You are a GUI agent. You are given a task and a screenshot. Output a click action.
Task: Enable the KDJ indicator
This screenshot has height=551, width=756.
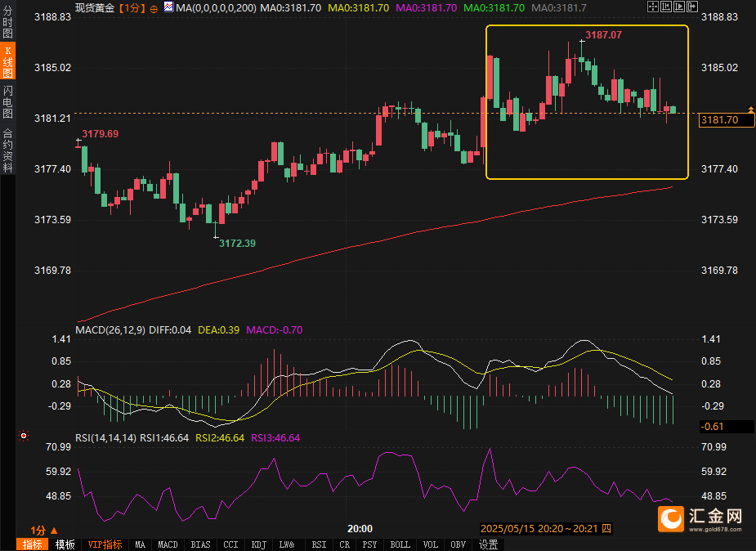coord(258,544)
